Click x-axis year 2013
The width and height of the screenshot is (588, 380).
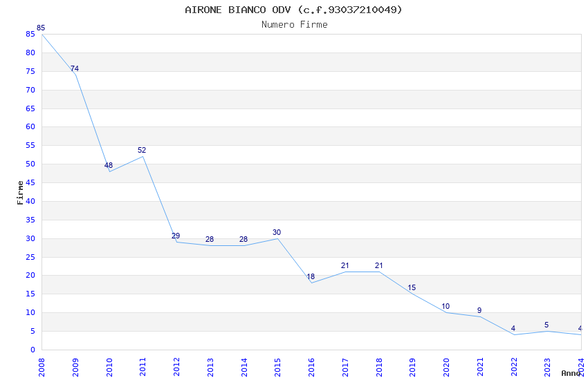(210, 367)
